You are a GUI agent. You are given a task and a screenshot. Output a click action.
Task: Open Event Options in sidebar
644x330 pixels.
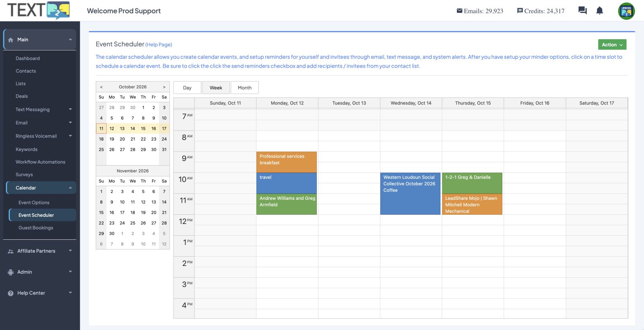coord(34,203)
